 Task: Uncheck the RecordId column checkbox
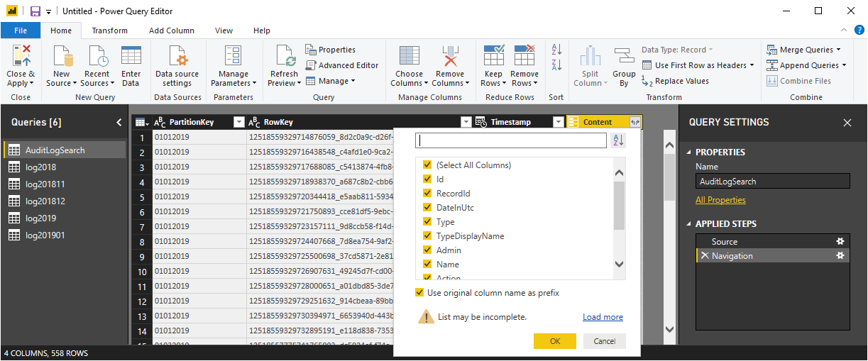coord(427,193)
